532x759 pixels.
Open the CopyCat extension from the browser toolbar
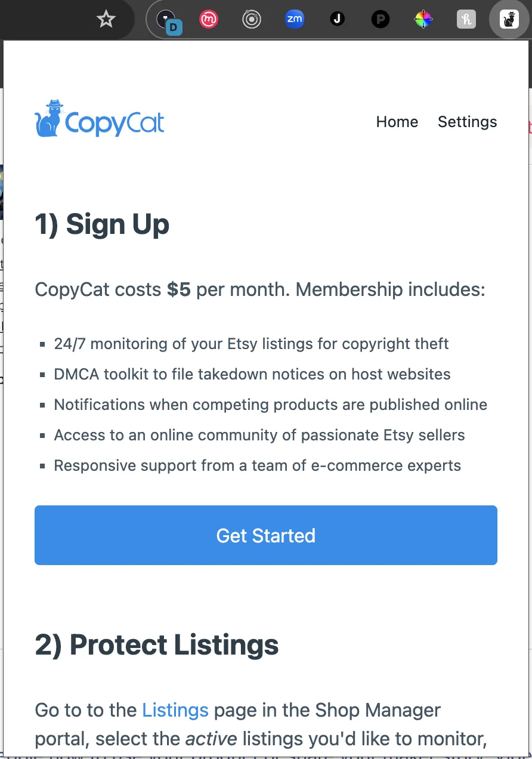(509, 19)
